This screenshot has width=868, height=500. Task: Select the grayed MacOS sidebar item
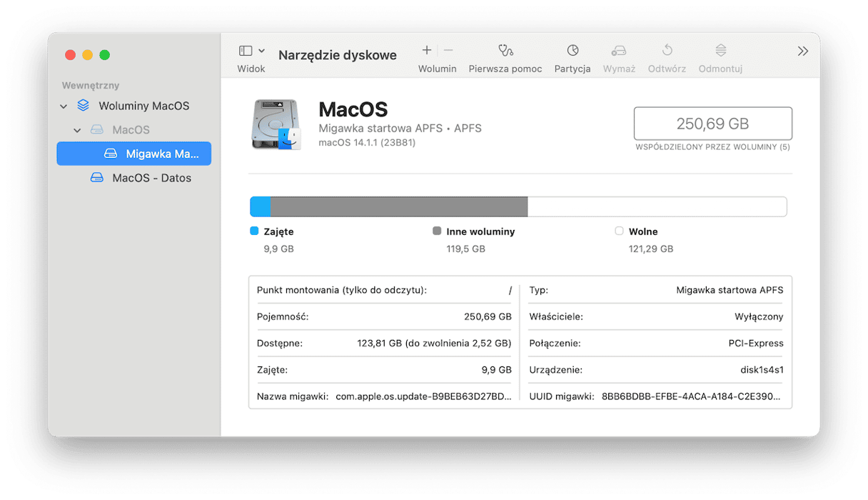131,130
